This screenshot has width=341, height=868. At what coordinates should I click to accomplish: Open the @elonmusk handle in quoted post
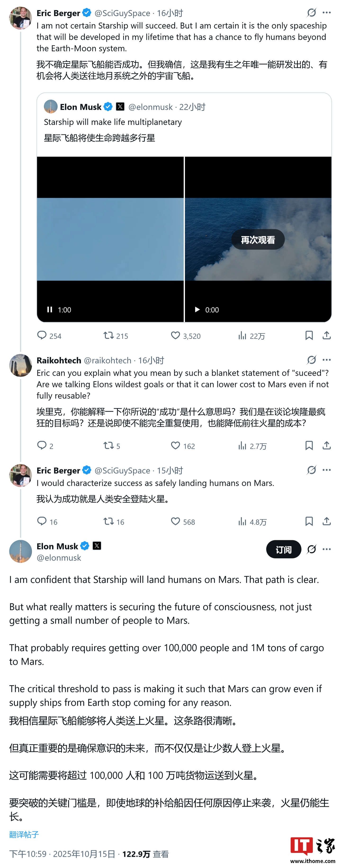tap(150, 107)
